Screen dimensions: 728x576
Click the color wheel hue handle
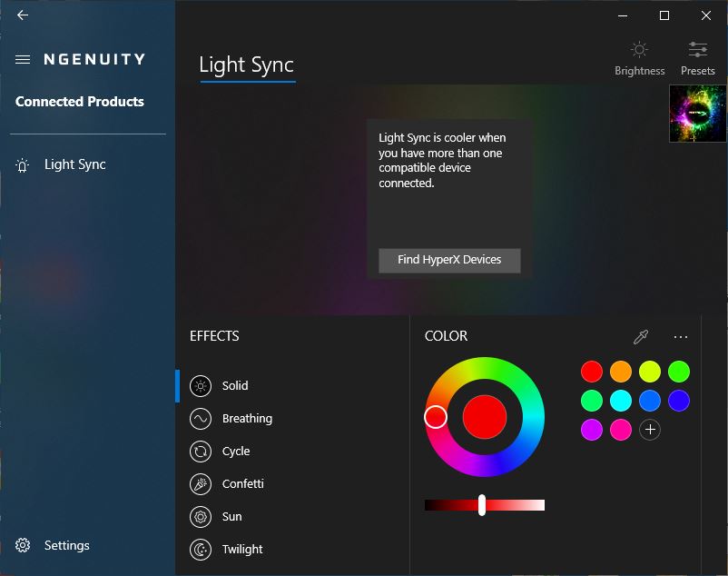click(436, 417)
